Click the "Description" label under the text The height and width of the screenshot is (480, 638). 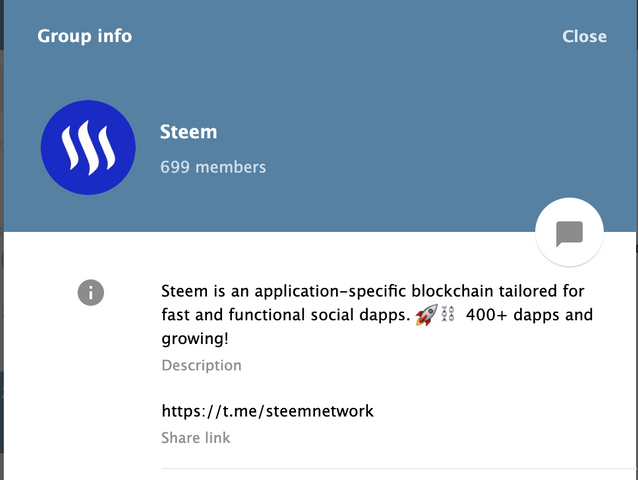201,366
